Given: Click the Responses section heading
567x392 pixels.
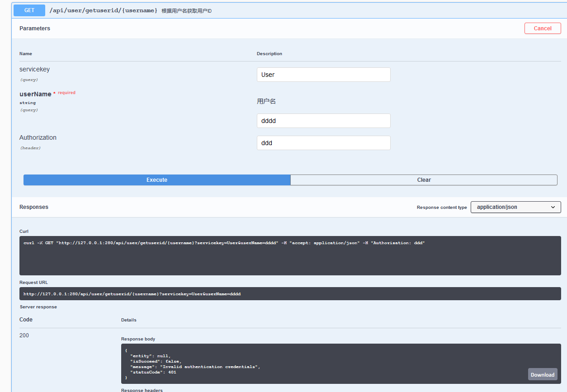Looking at the screenshot, I should tap(34, 207).
